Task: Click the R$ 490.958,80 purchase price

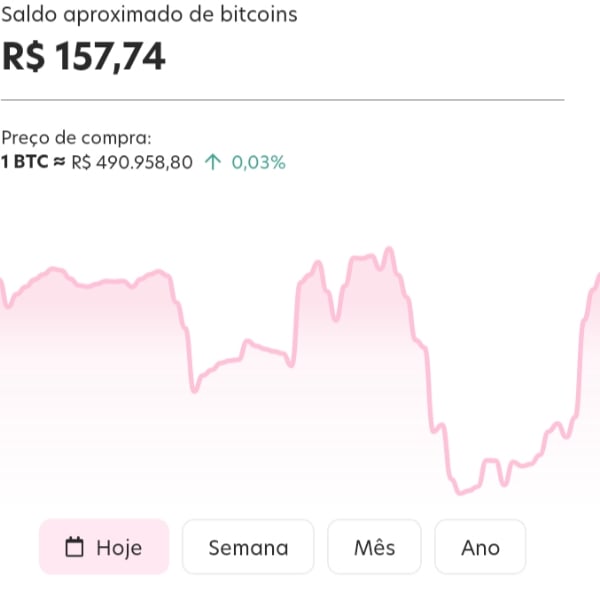Action: 132,163
